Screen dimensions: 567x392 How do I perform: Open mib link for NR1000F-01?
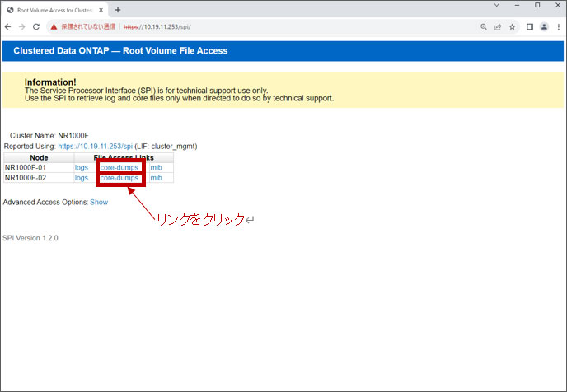click(x=157, y=168)
